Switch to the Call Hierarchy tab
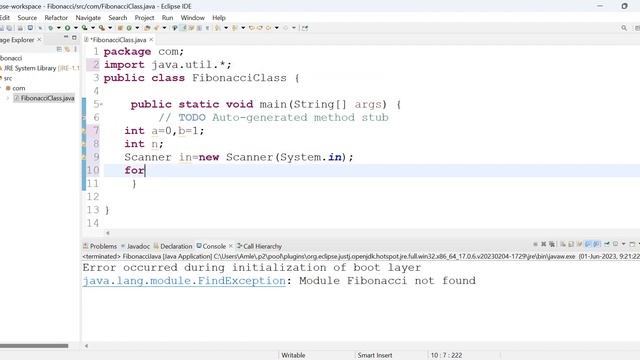The height and width of the screenshot is (360, 640). (x=260, y=246)
